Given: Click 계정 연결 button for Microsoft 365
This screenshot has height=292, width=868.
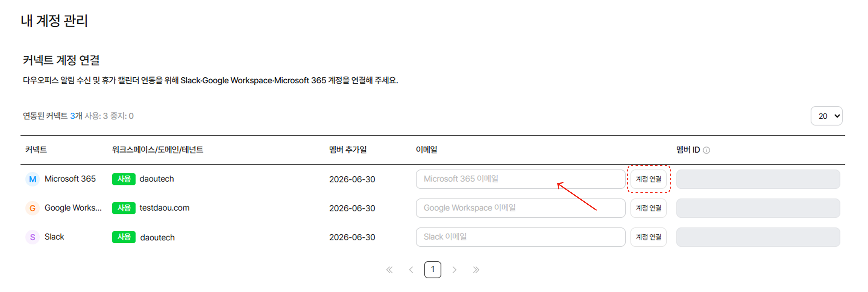Looking at the screenshot, I should (x=648, y=179).
